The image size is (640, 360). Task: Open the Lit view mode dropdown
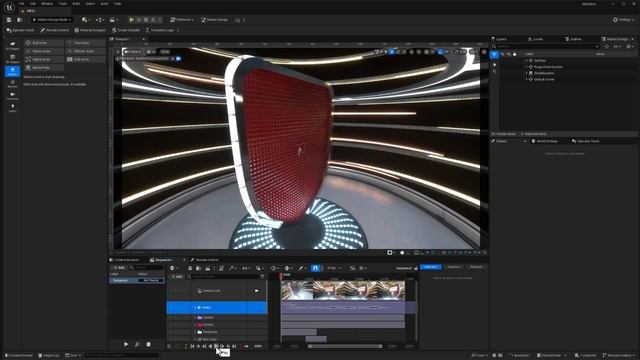pos(151,52)
